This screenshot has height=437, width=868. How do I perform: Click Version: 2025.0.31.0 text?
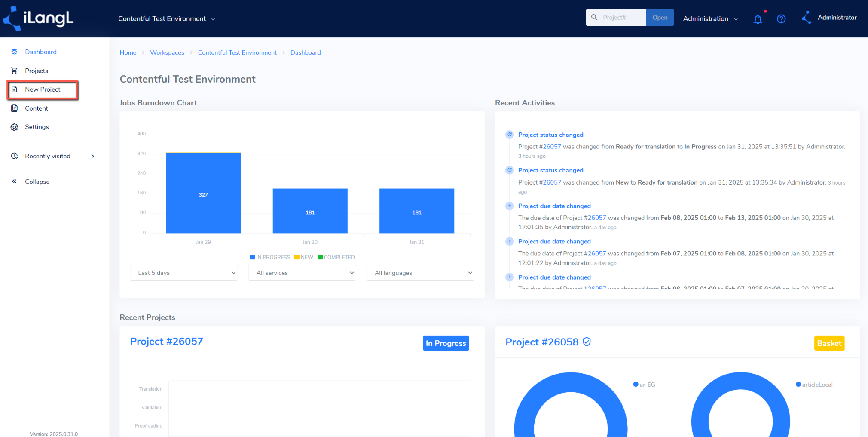[54, 434]
